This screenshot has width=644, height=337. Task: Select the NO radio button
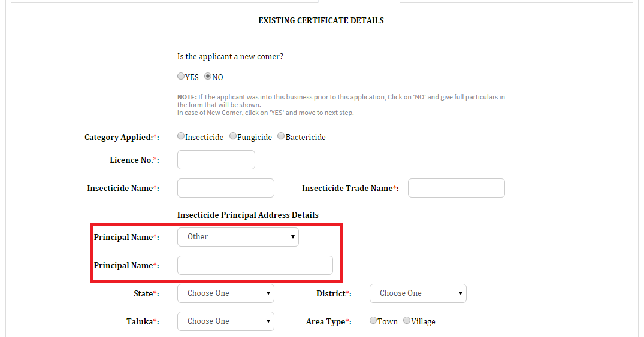pyautogui.click(x=208, y=77)
